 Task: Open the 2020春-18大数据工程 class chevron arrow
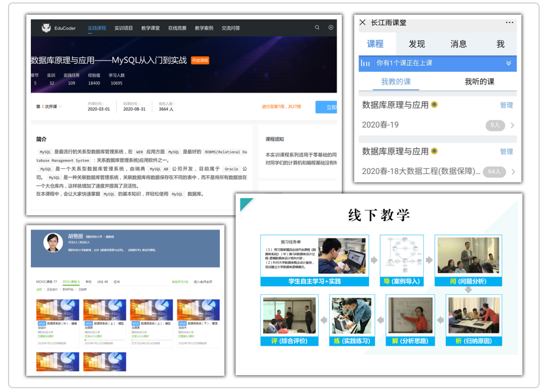coord(513,172)
